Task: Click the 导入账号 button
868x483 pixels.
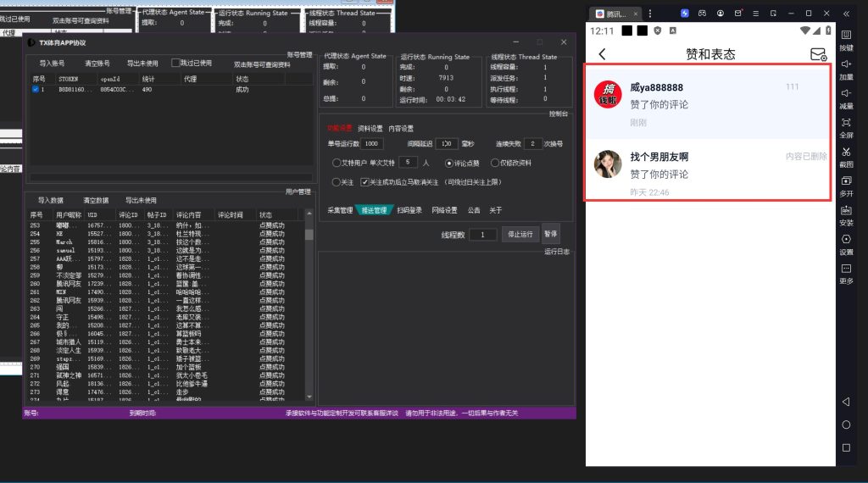Action: 51,64
